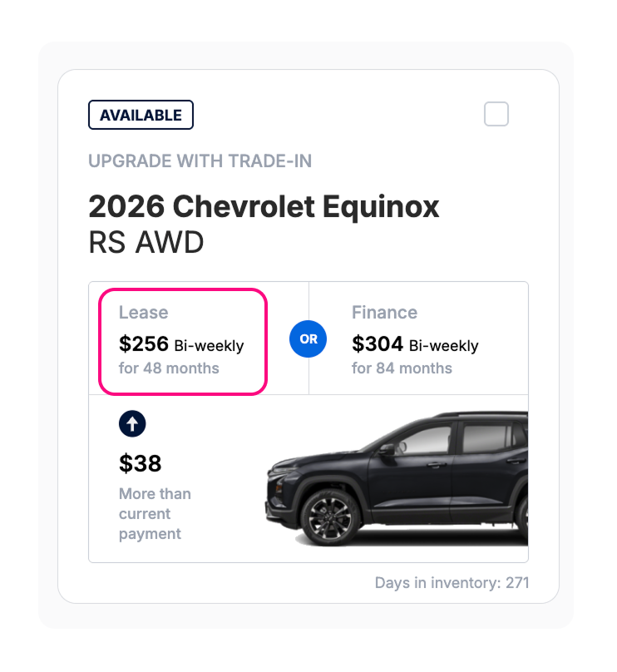Click the word 'Bi-weekly' under Finance

(443, 345)
